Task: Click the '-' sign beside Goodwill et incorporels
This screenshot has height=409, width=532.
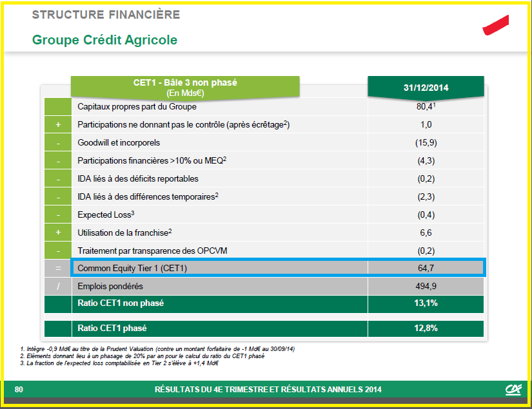Action: (x=58, y=142)
